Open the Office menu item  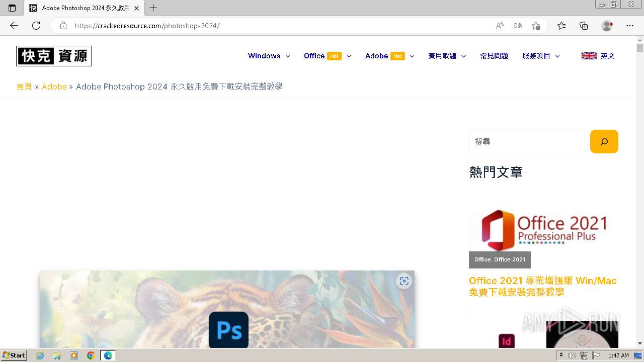pyautogui.click(x=314, y=56)
